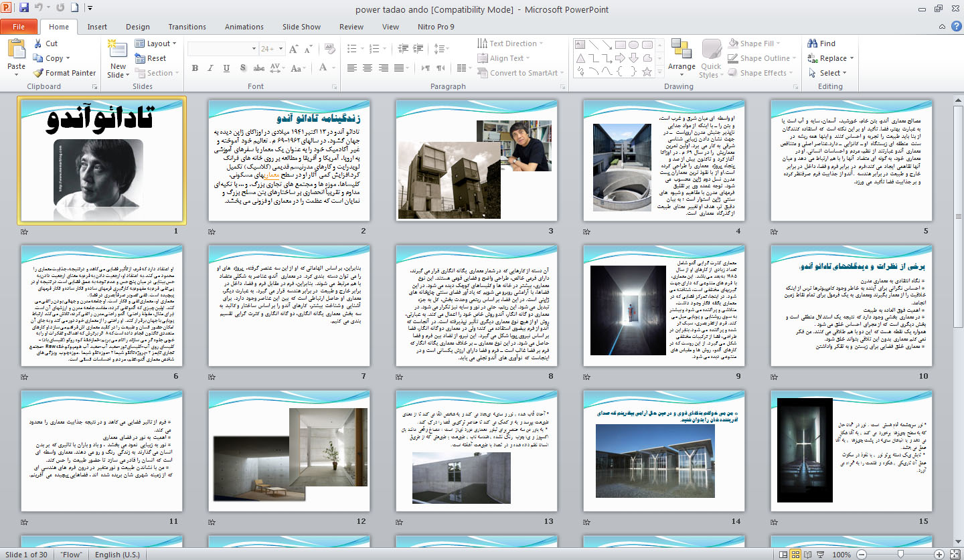Click the Find binoculars icon
Image resolution: width=964 pixels, height=560 pixels.
(812, 43)
